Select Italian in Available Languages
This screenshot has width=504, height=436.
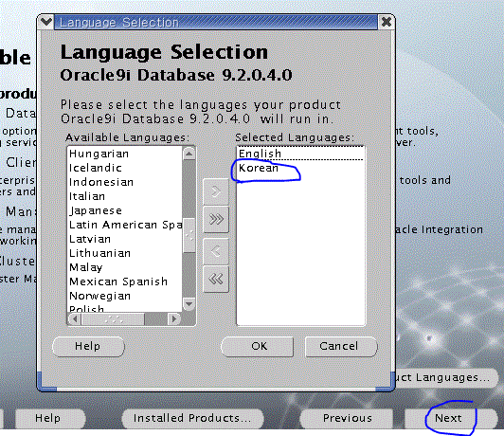click(125, 196)
